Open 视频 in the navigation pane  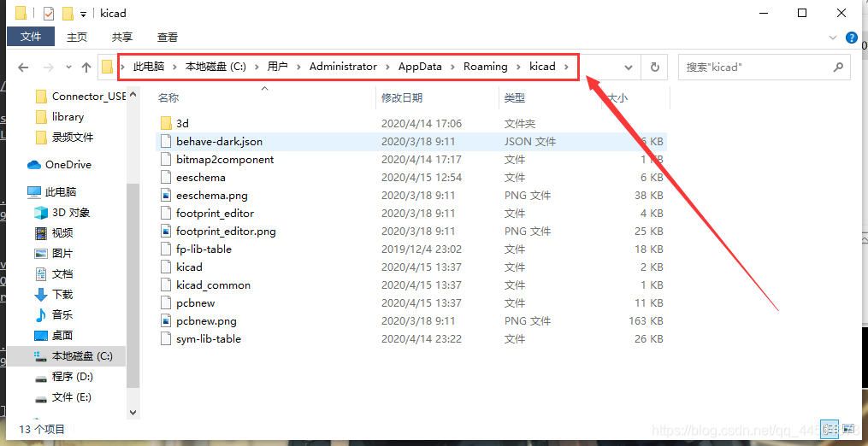(x=62, y=233)
